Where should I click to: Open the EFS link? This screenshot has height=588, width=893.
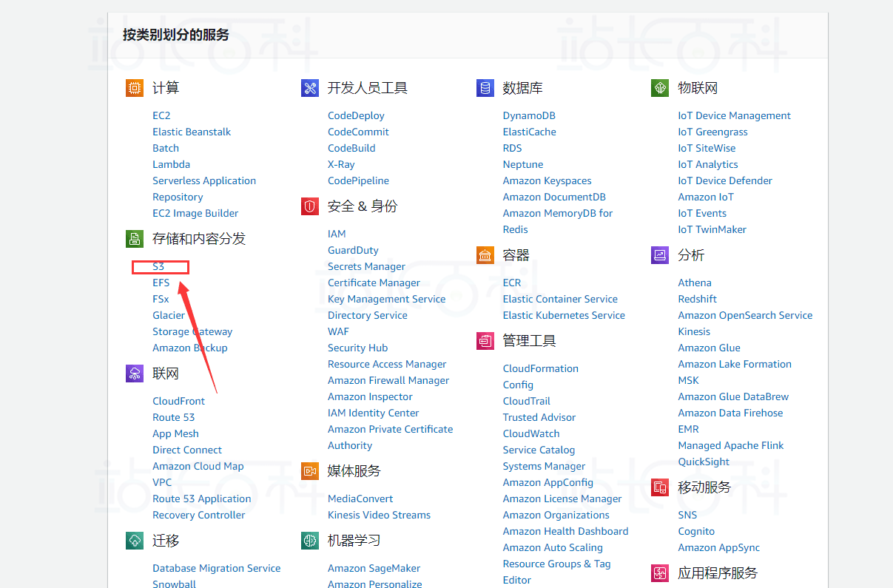point(161,283)
